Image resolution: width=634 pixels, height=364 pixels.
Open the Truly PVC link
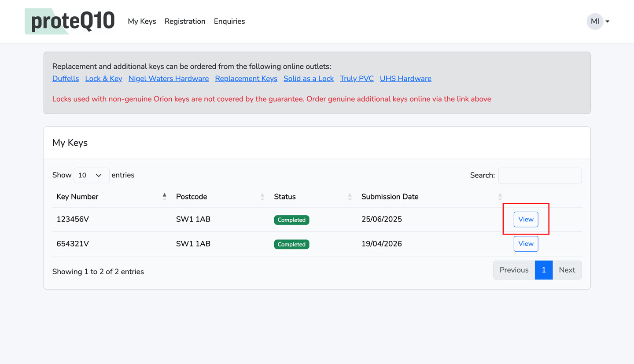(x=357, y=78)
